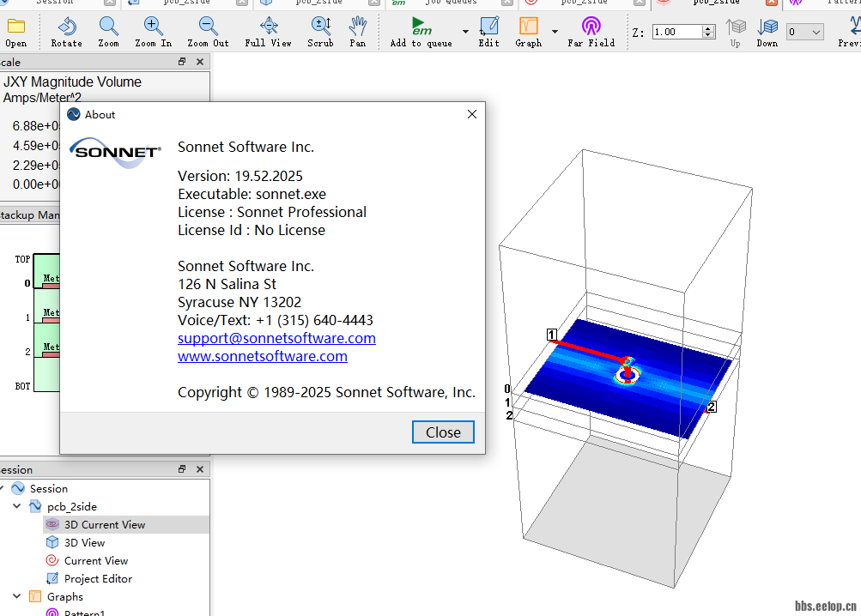Viewport: 861px width, 616px height.
Task: Open the support@sonnetsoftware.com email link
Action: (276, 338)
